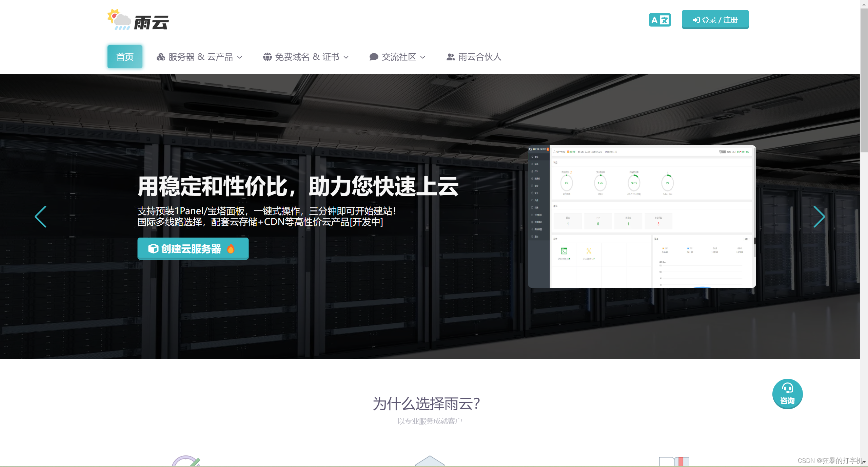Viewport: 868px width, 467px height.
Task: Advance to next carousel slide arrow
Action: tap(819, 217)
